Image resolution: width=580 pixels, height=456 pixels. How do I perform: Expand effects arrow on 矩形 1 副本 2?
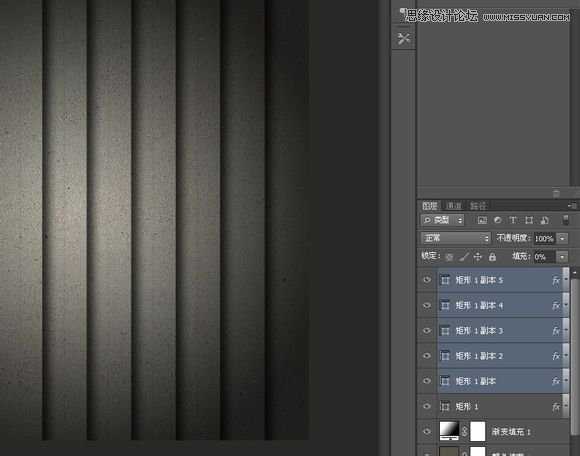(x=566, y=356)
